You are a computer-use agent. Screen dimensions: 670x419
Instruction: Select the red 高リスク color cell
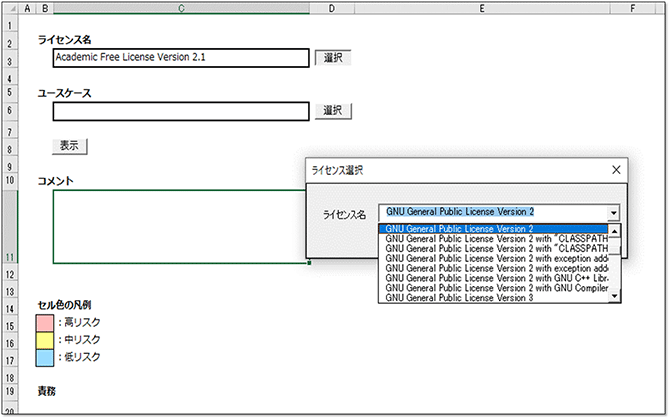tap(44, 322)
